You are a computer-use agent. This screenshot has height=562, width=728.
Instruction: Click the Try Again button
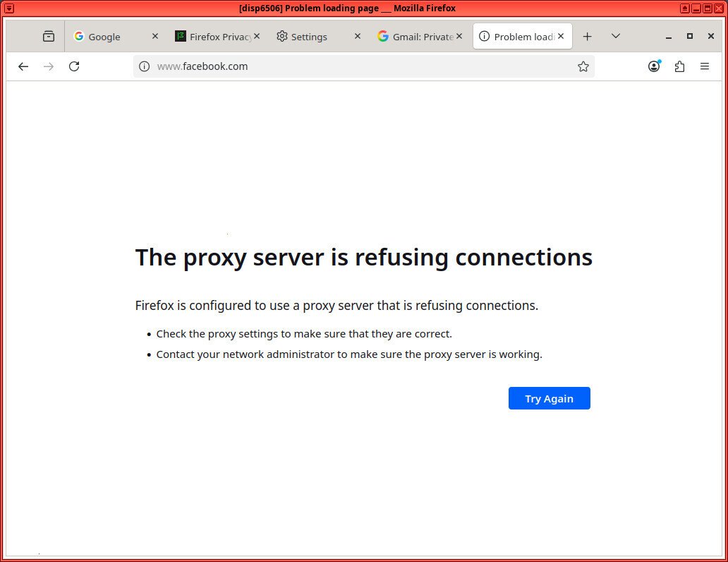click(549, 397)
